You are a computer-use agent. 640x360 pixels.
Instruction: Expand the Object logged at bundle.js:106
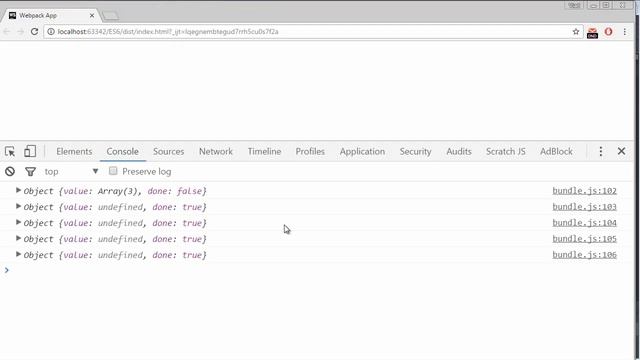[x=18, y=254]
